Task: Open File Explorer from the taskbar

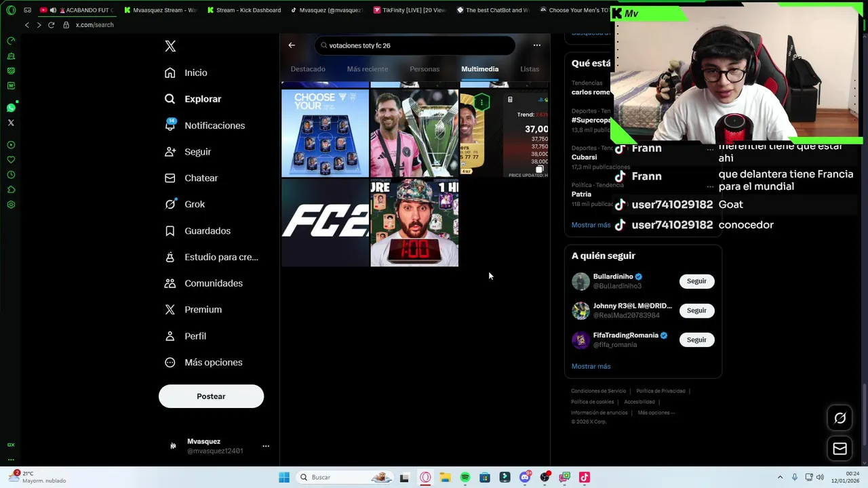Action: [x=445, y=478]
